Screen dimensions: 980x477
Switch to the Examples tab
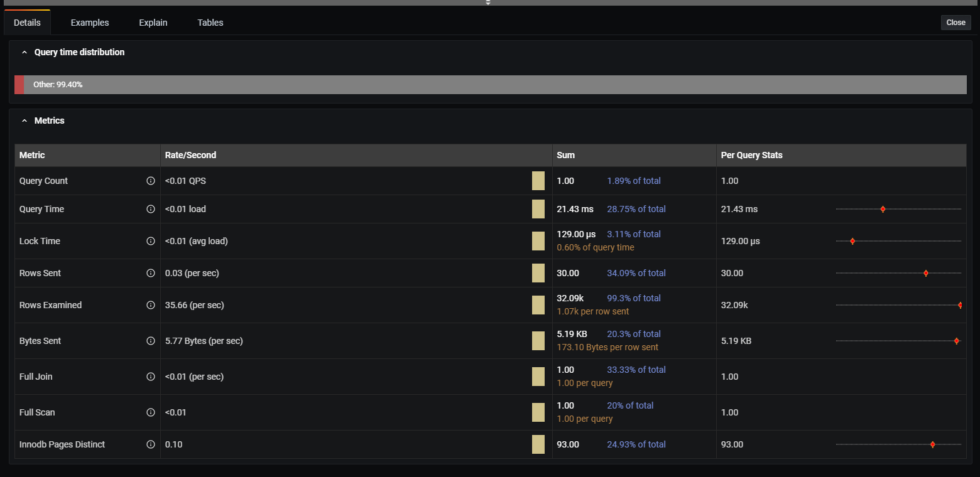[x=90, y=23]
